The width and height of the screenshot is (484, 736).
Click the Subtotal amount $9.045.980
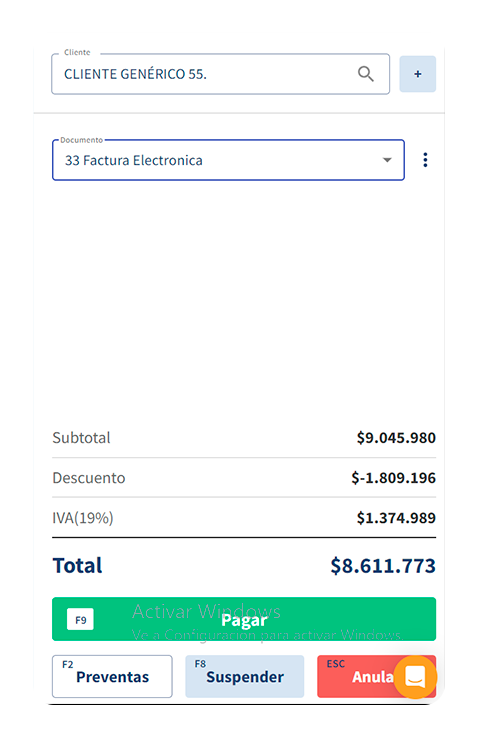point(396,437)
